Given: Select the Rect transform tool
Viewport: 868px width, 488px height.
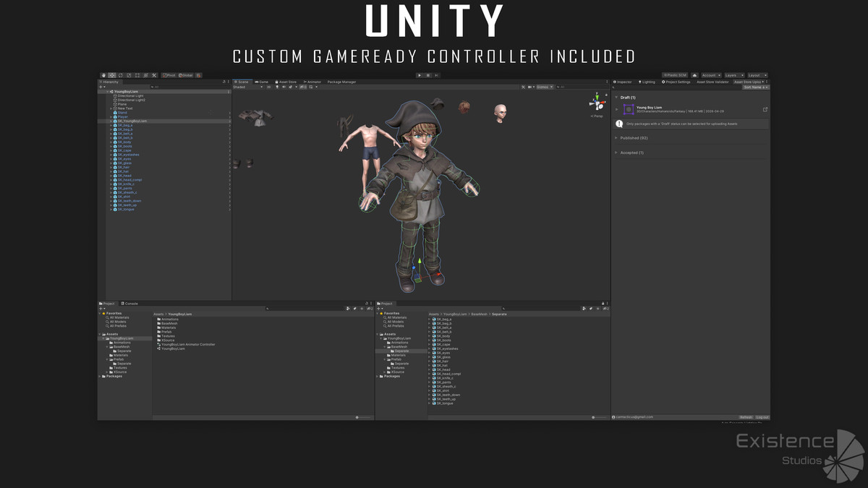Looking at the screenshot, I should [x=137, y=75].
